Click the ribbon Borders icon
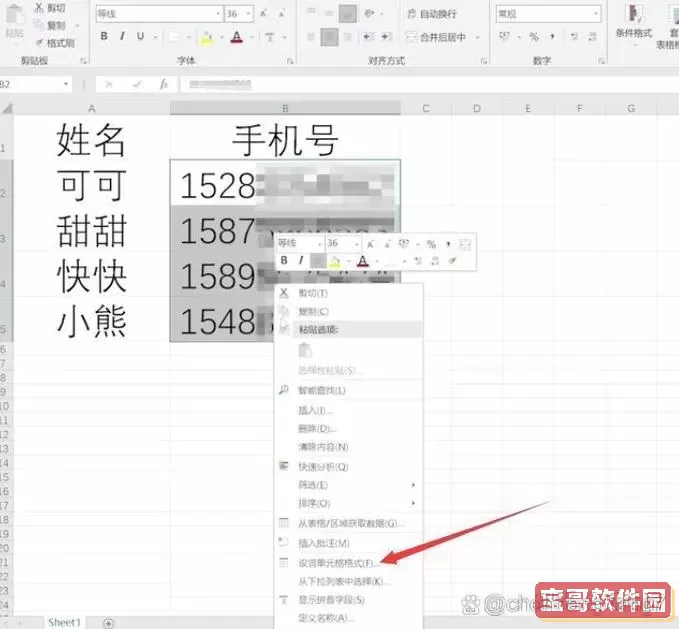 point(174,37)
